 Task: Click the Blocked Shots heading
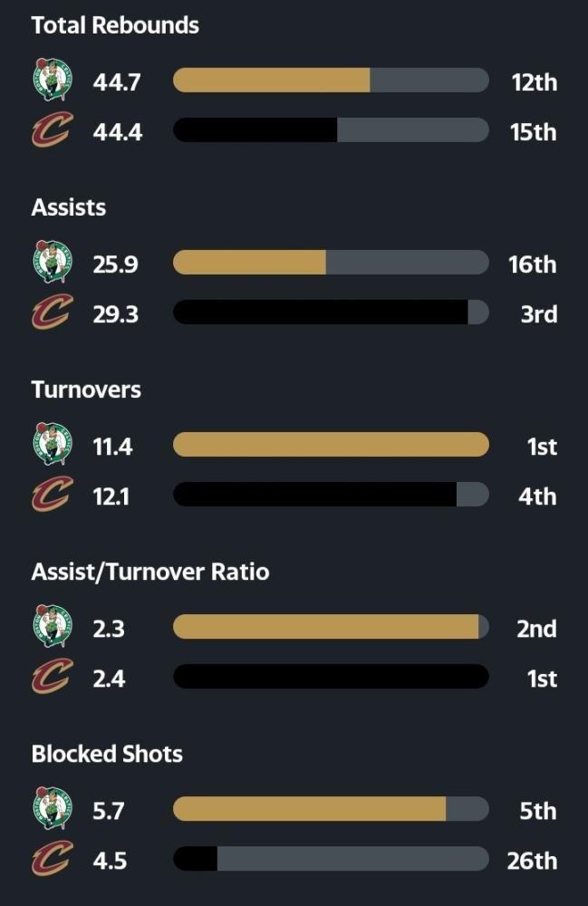[107, 754]
